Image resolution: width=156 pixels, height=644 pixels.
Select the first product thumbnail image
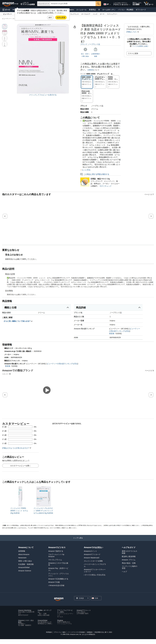(5, 27)
